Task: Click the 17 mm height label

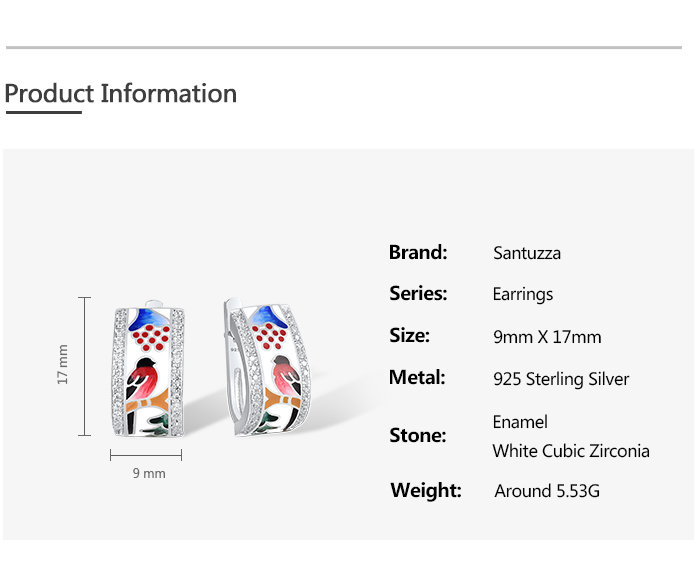Action: pyautogui.click(x=63, y=365)
